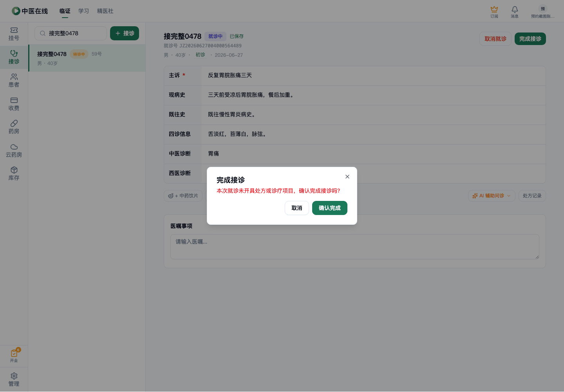564x392 pixels.
Task: Go to 挂号 in the sidebar
Action: 14,34
